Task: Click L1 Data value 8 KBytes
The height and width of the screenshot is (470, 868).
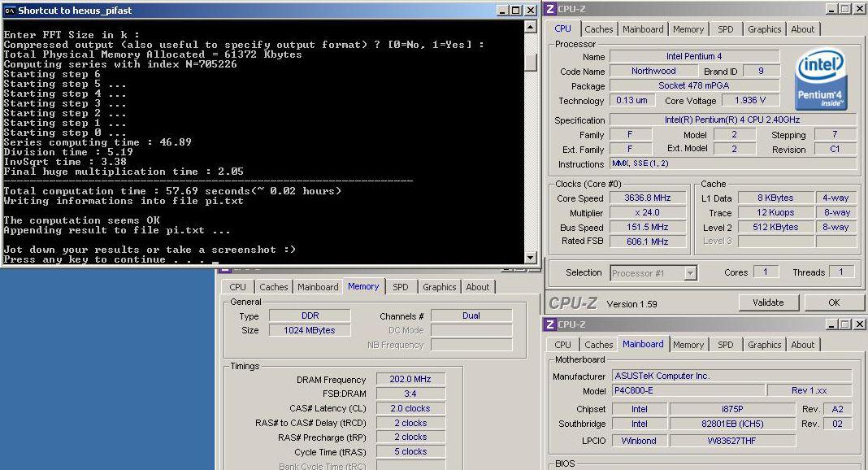Action: pyautogui.click(x=775, y=198)
